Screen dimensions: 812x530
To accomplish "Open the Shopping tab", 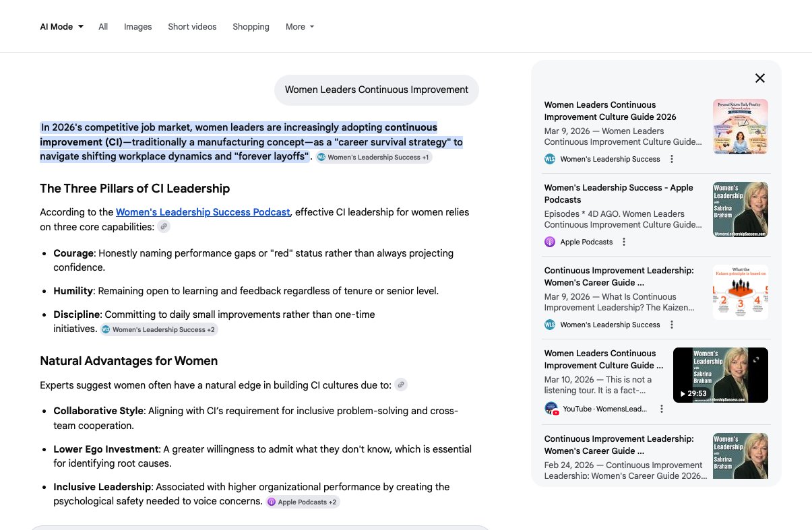I will point(251,27).
